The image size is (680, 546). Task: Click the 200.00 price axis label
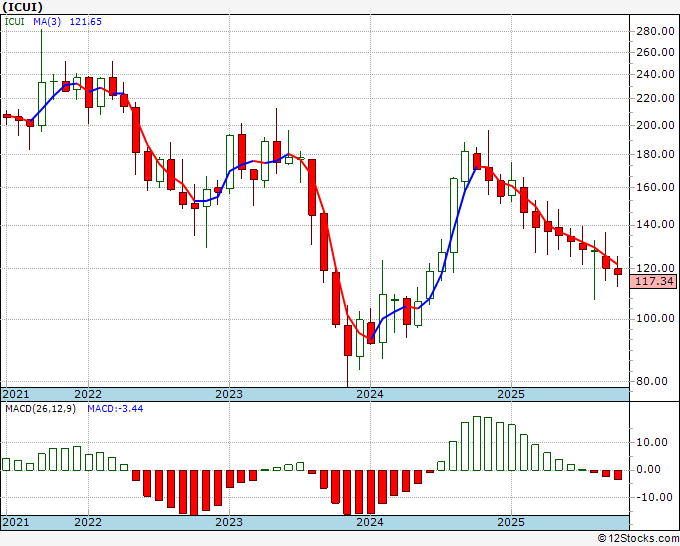655,126
